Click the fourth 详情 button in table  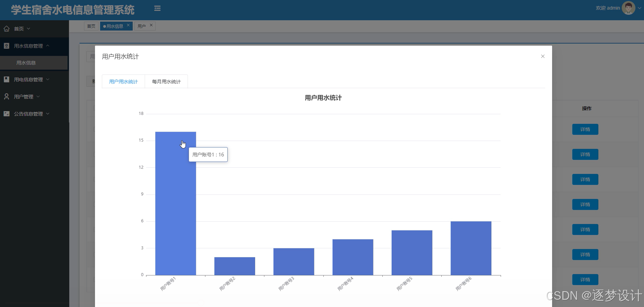(x=585, y=204)
